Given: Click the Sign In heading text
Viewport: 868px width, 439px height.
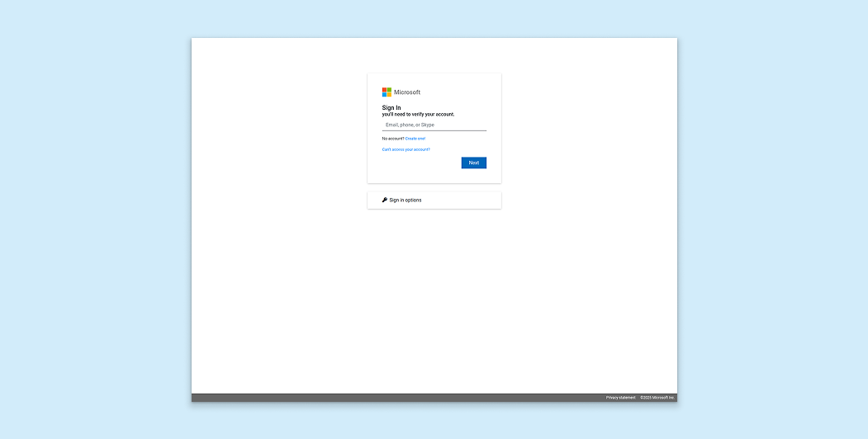Looking at the screenshot, I should [391, 108].
